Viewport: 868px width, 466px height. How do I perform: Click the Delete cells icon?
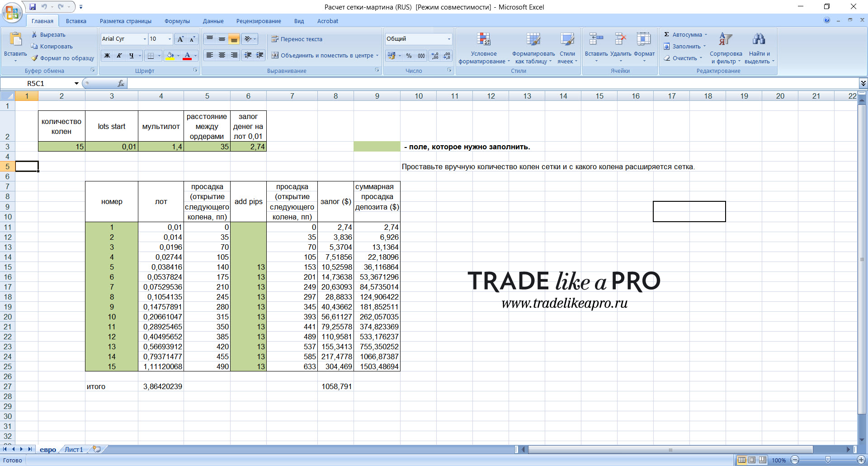[620, 39]
